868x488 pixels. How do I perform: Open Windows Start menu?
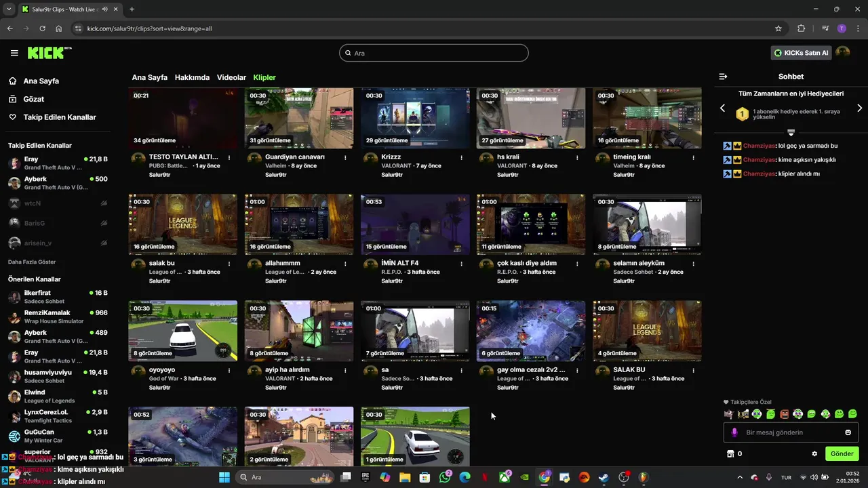point(224,477)
